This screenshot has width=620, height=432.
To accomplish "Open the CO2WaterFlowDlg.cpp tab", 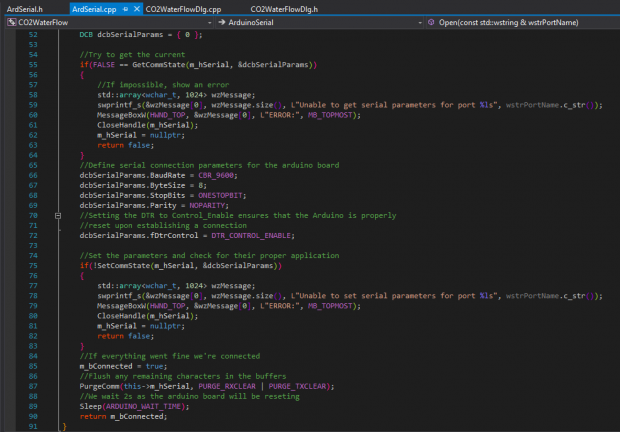I will (x=183, y=9).
